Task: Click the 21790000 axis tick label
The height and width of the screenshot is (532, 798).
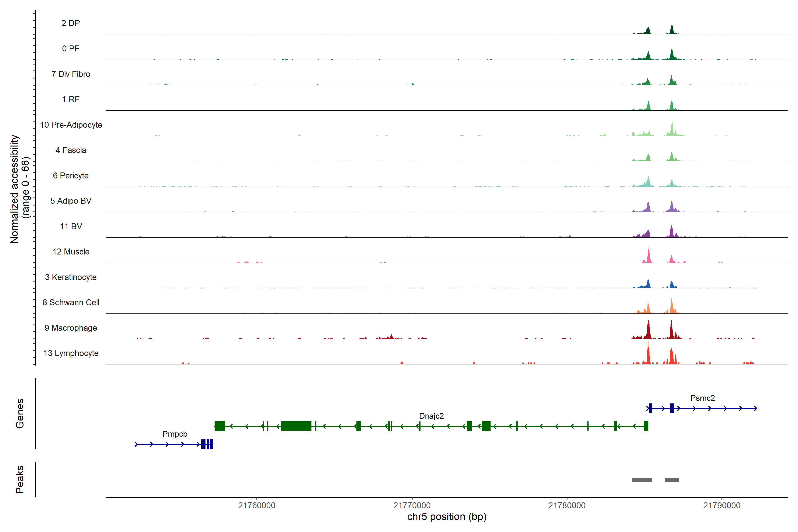Action: (722, 505)
